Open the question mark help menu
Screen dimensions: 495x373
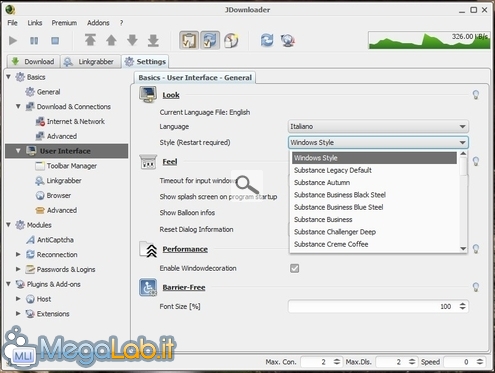coord(121,23)
